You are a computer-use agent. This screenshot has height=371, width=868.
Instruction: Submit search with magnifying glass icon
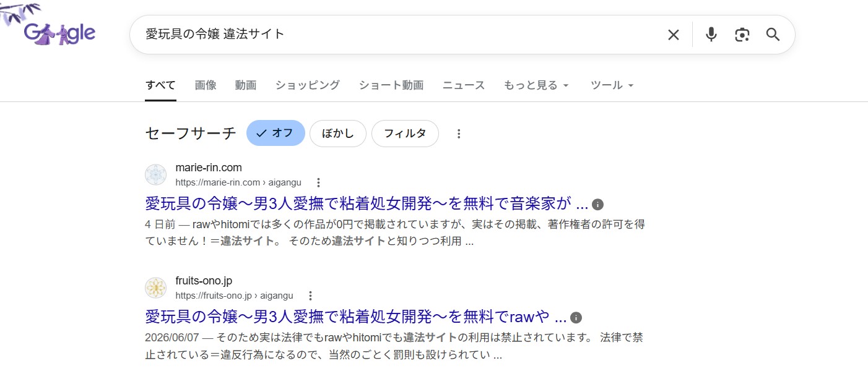(773, 35)
